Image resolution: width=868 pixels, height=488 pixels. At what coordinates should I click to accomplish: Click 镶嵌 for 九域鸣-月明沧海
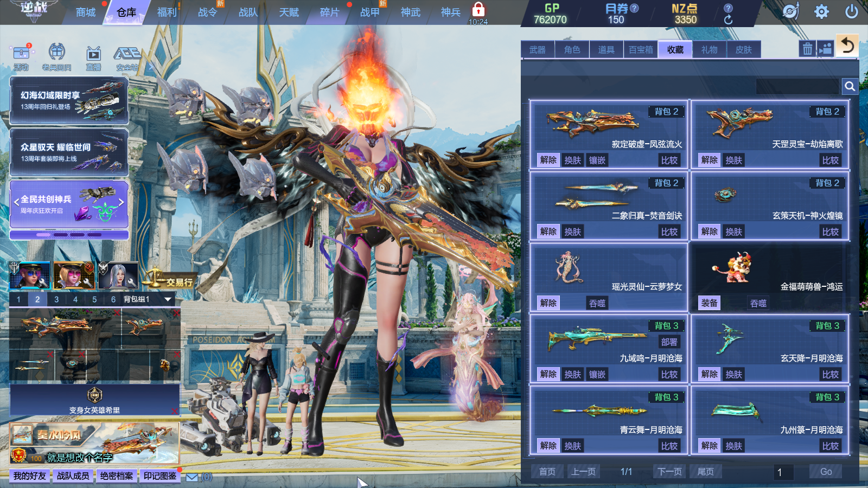[x=597, y=374]
